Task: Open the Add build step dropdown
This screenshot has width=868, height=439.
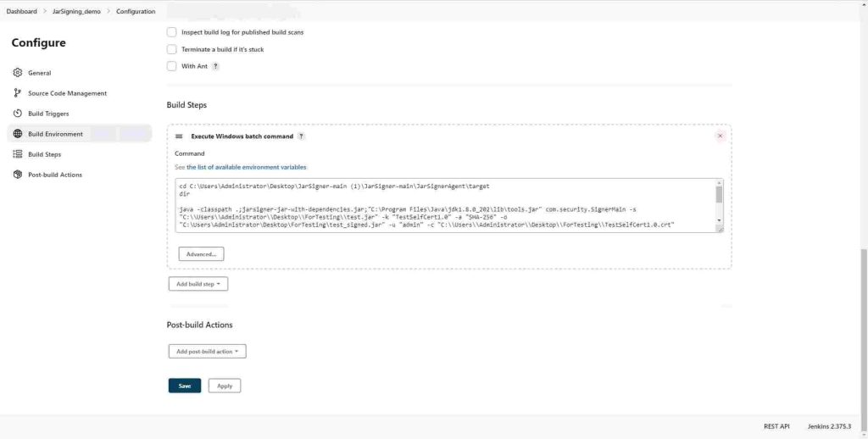Action: 198,284
